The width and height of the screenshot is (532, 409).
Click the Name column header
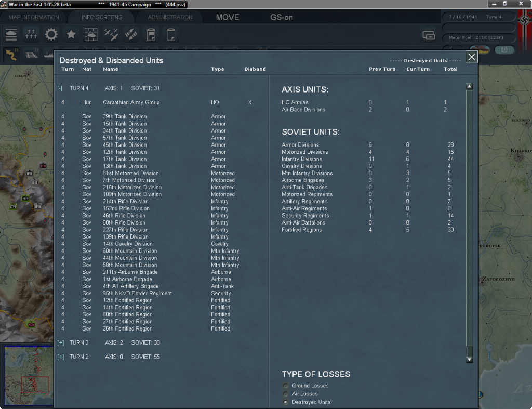111,69
